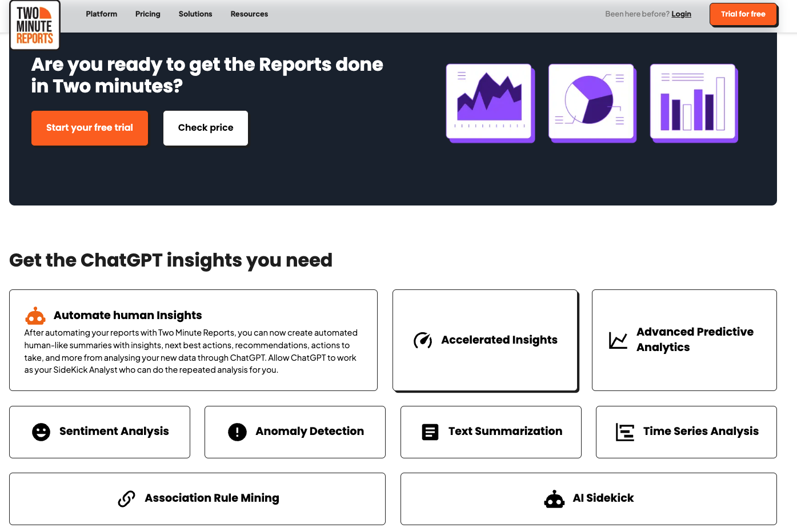Click the chain link icon for Association Rule Mining
The height and width of the screenshot is (532, 797).
pos(126,499)
